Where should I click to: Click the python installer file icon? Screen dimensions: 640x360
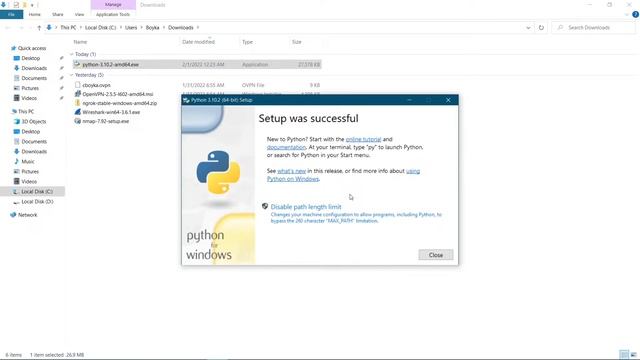point(77,64)
